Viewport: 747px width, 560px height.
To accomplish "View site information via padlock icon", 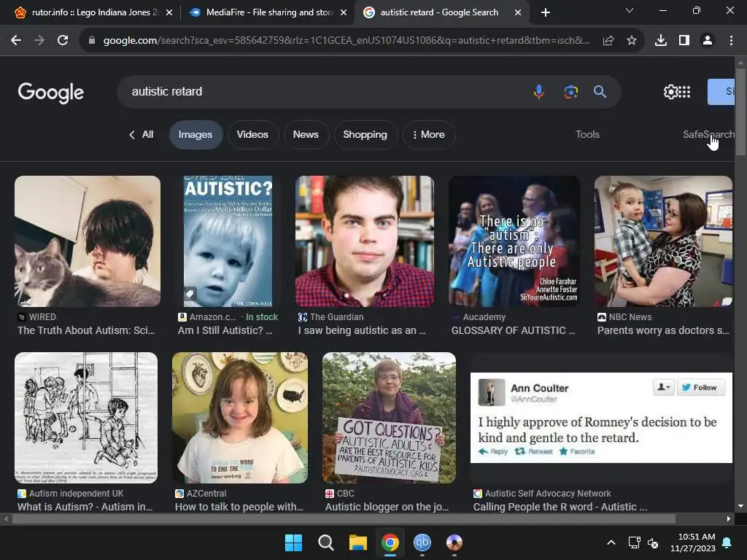I will [92, 41].
